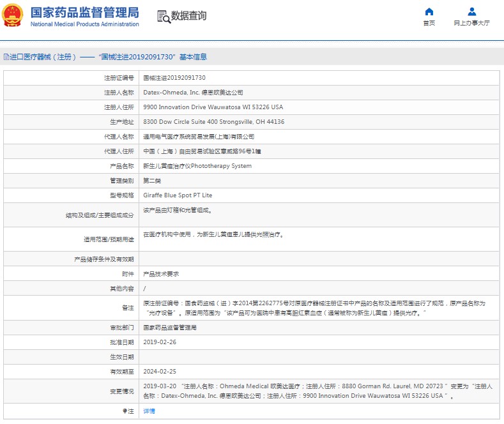The height and width of the screenshot is (424, 504).
Task: Click the 批准日期 row label
Action: (x=122, y=342)
